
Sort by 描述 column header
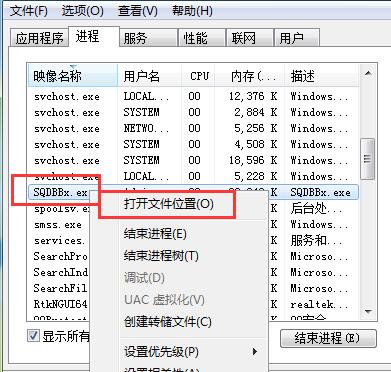pos(322,76)
